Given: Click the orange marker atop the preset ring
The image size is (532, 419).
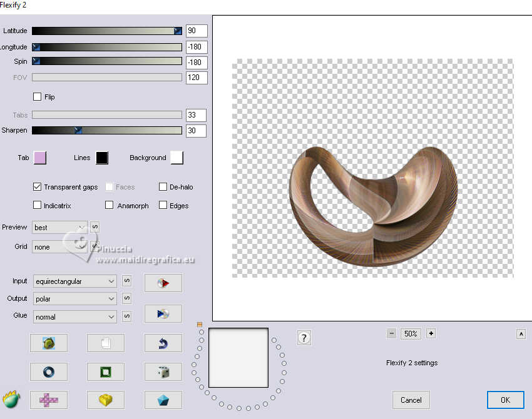Looking at the screenshot, I should click(x=200, y=325).
